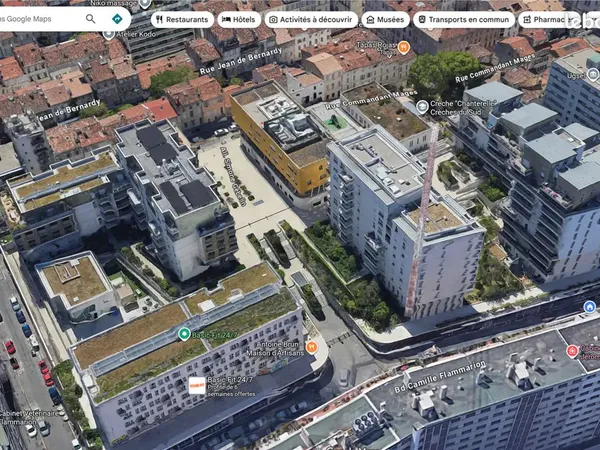
Task: Select the Hôtels filter chip
Action: point(239,20)
